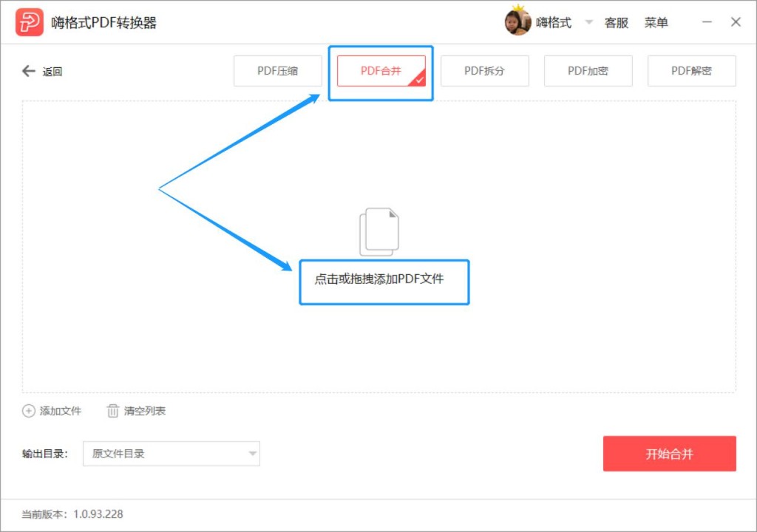Expand the 输出目录 combo box
757x532 pixels.
pos(172,454)
